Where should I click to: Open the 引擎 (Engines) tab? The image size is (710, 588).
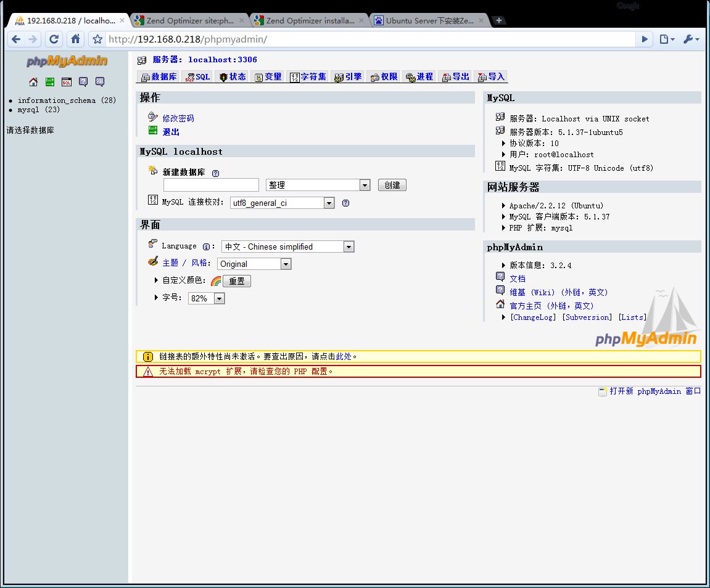pos(348,77)
